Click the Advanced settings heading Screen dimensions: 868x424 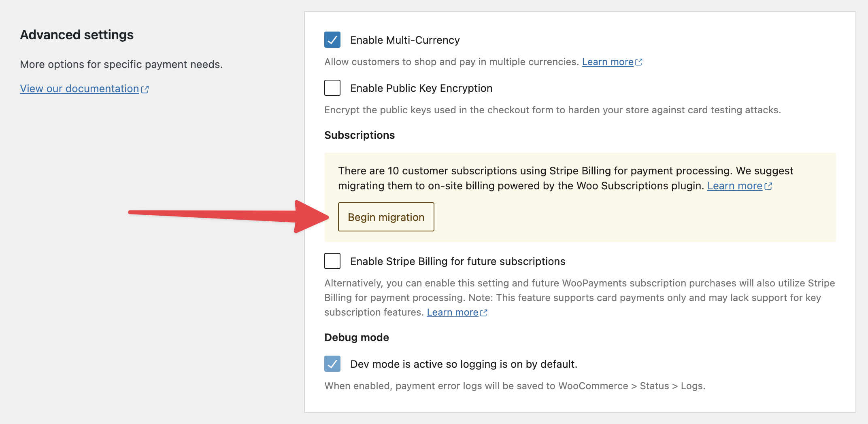(x=77, y=35)
